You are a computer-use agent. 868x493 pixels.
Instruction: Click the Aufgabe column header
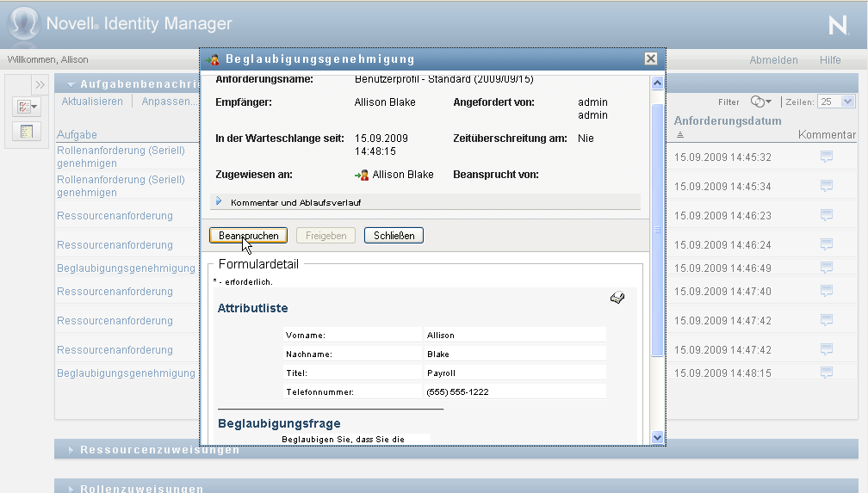tap(77, 134)
